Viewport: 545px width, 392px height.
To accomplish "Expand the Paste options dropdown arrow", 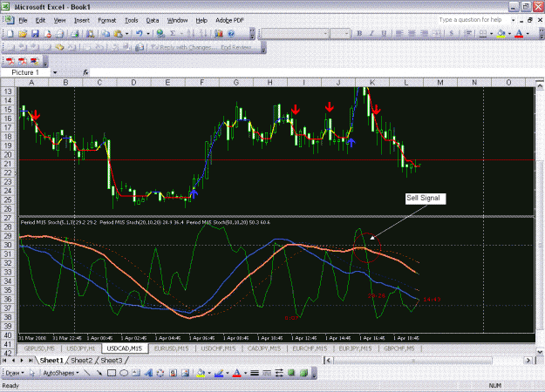I will (x=126, y=34).
